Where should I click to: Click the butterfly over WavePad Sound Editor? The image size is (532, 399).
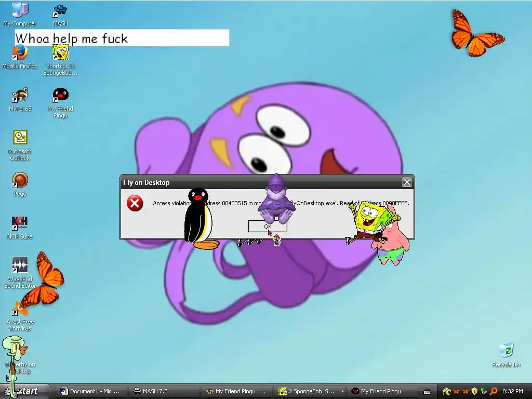44,279
